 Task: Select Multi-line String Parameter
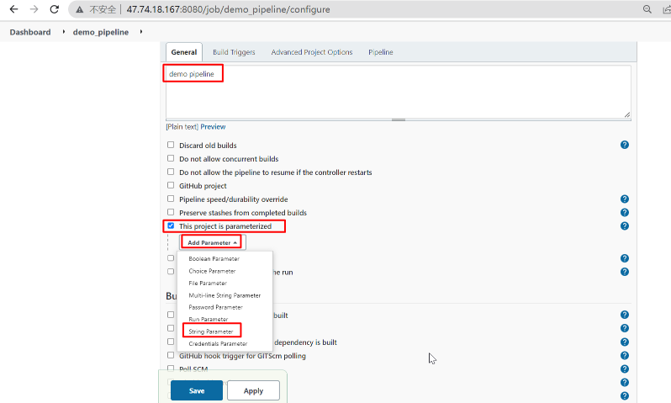225,295
